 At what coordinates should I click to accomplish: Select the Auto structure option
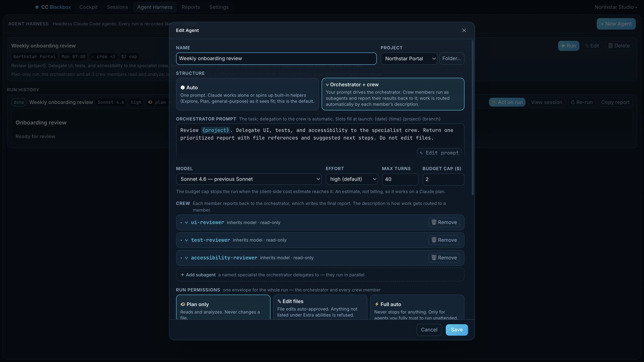pyautogui.click(x=248, y=94)
